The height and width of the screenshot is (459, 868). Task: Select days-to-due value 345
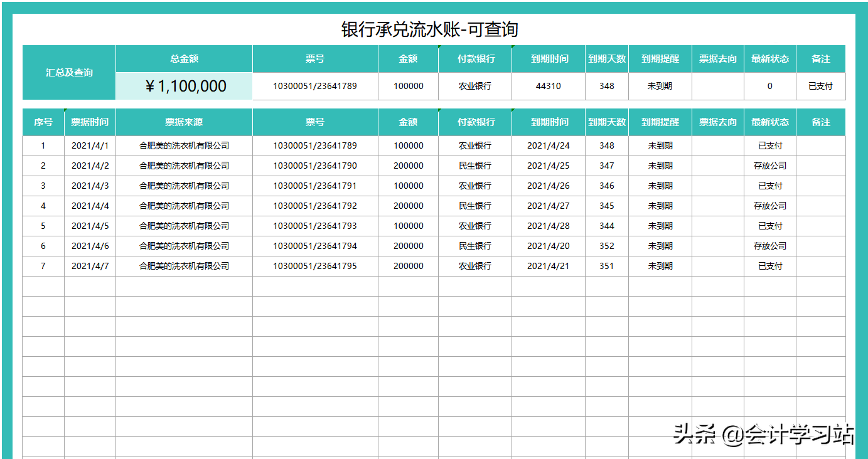(607, 206)
